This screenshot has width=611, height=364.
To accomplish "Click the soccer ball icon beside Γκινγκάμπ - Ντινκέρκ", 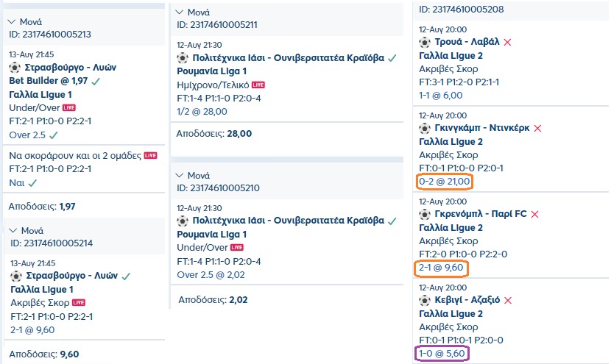I will click(x=425, y=128).
